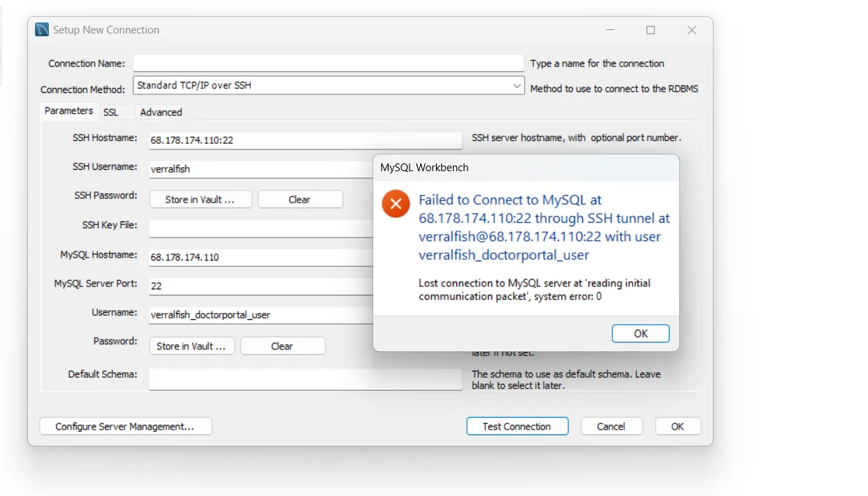Click the Test Connection button
Screen dimensions: 868x496
(x=516, y=426)
